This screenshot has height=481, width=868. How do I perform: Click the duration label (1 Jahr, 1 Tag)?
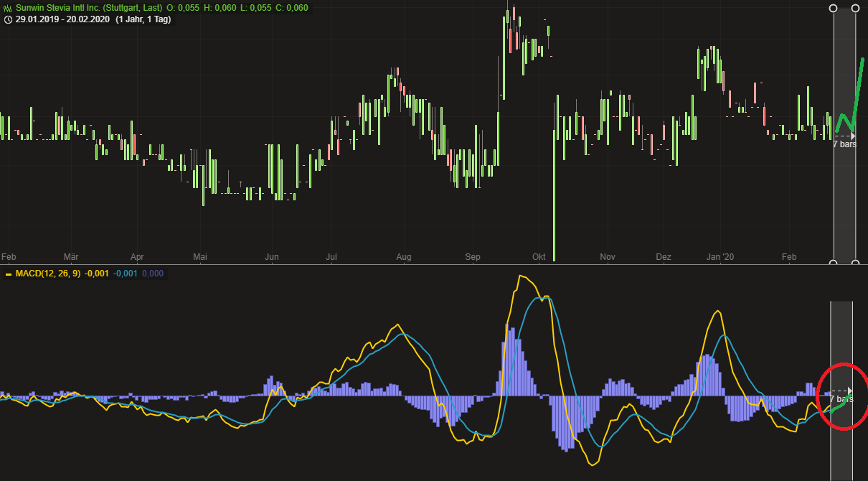[143, 19]
